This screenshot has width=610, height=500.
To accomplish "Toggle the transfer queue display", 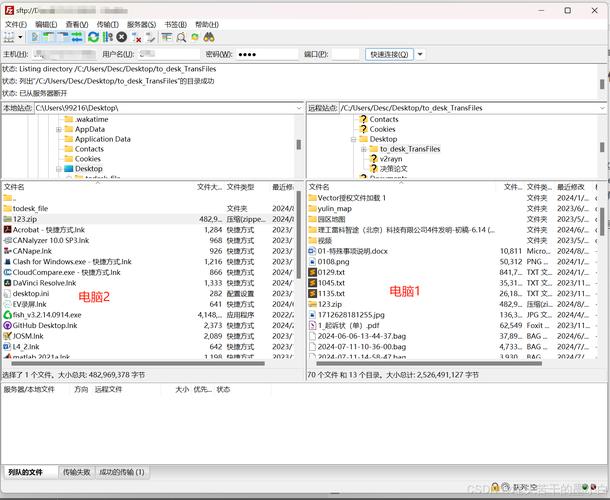I will point(78,37).
